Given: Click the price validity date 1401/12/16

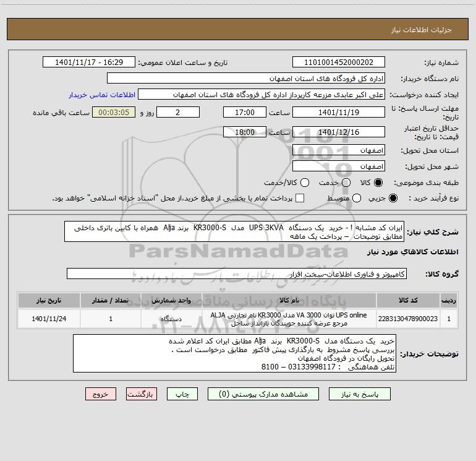Looking at the screenshot, I should tap(339, 132).
